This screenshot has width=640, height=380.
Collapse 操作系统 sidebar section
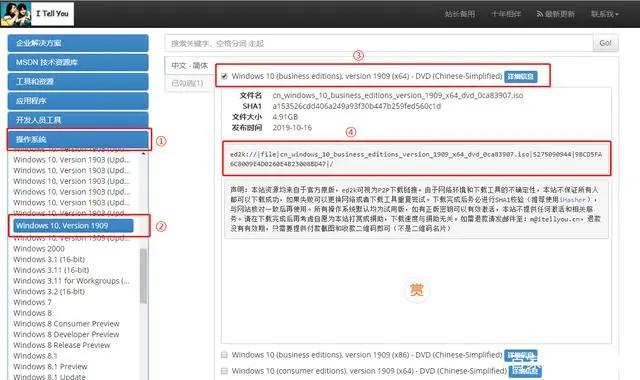[x=78, y=139]
